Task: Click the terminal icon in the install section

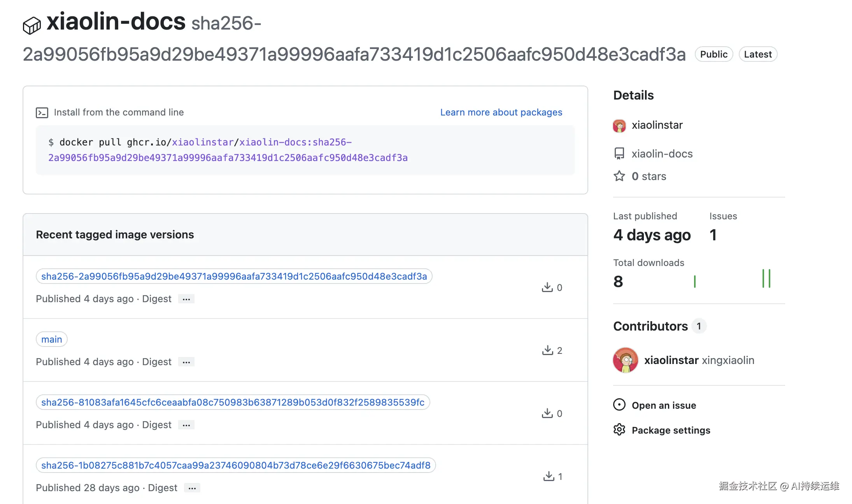Action: 42,112
